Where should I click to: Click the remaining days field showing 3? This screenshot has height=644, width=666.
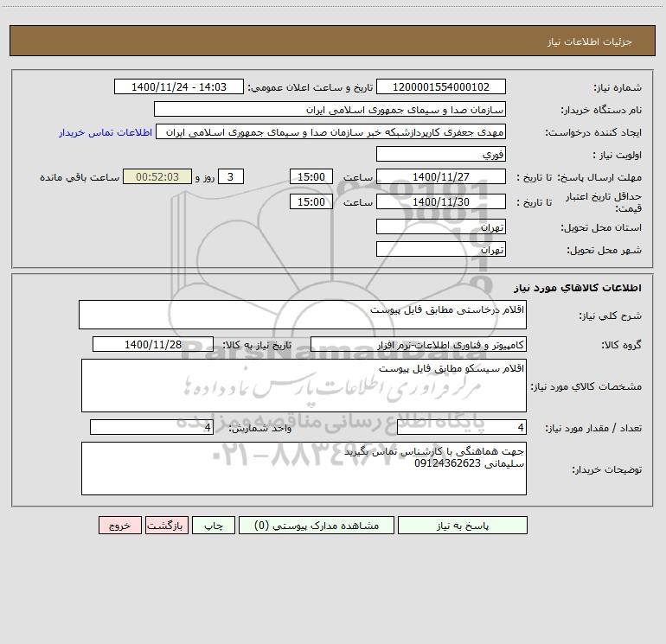[x=231, y=176]
